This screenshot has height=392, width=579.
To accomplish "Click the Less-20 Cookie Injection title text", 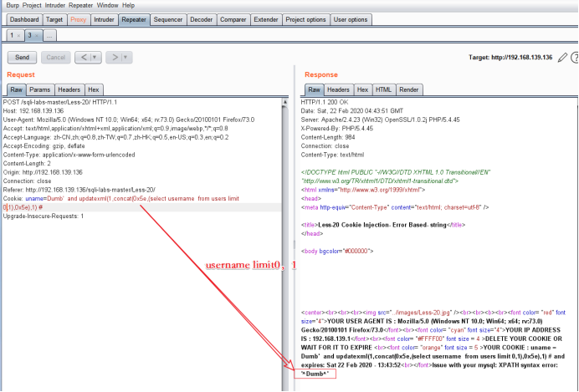I will pyautogui.click(x=382, y=225).
